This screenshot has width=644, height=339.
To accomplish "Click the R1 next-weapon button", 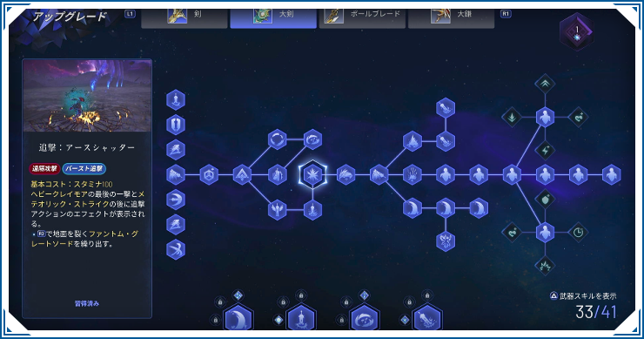I will tap(506, 14).
